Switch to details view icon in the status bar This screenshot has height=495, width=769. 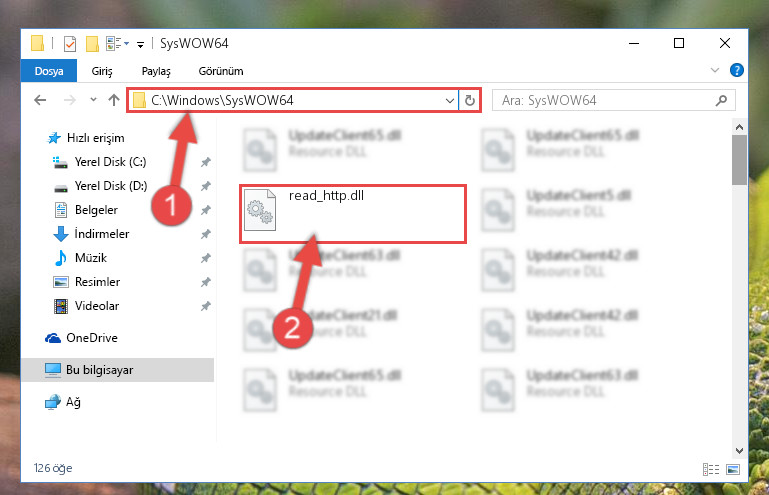(x=711, y=469)
